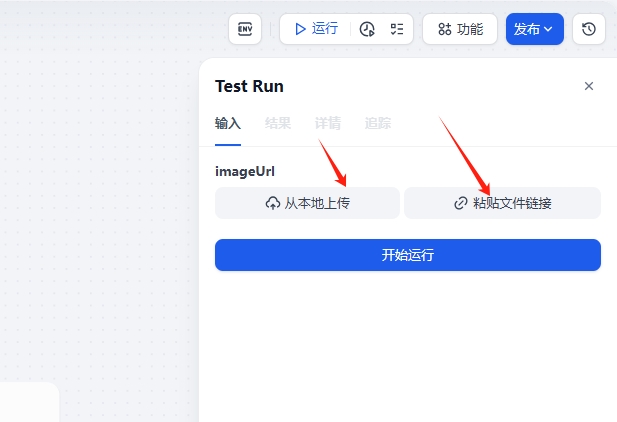This screenshot has width=617, height=422.
Task: Open the checklist icon in the toolbar
Action: 397,29
